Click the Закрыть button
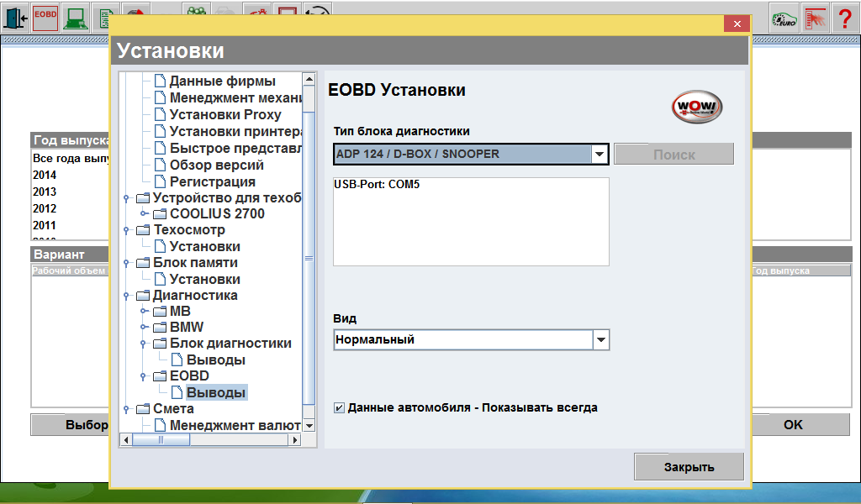The height and width of the screenshot is (504, 861). click(x=689, y=467)
